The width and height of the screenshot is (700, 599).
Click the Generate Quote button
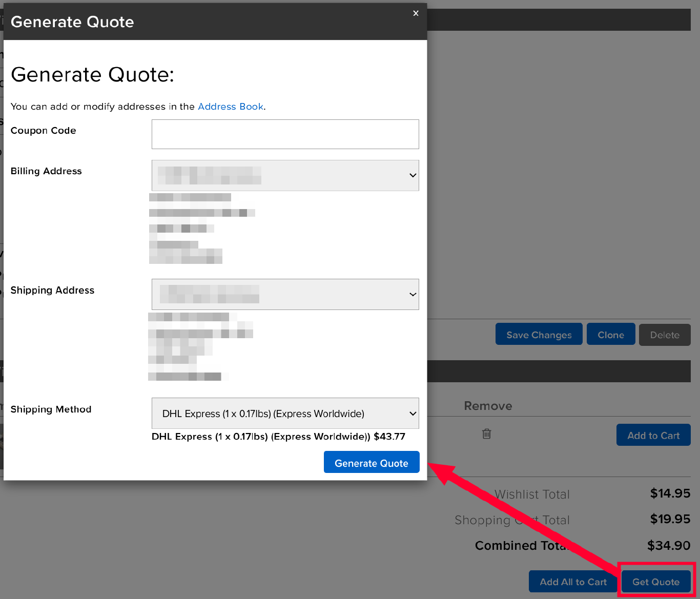coord(371,462)
